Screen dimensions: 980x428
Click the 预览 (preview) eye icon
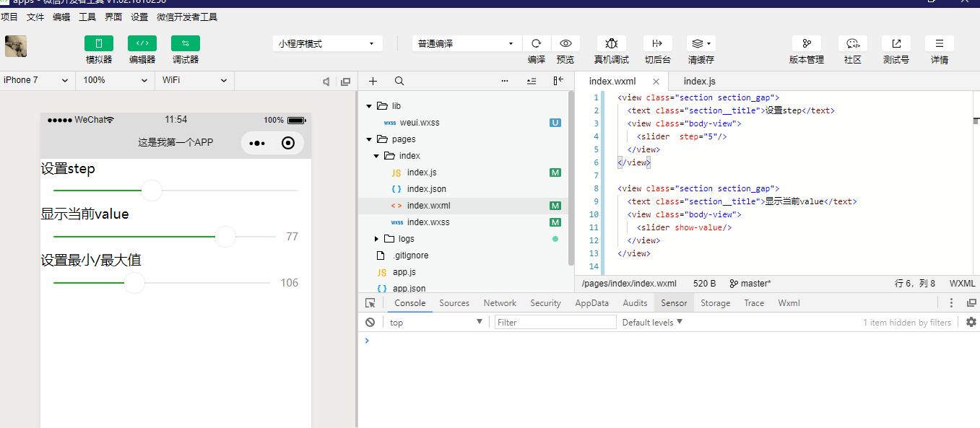(565, 43)
